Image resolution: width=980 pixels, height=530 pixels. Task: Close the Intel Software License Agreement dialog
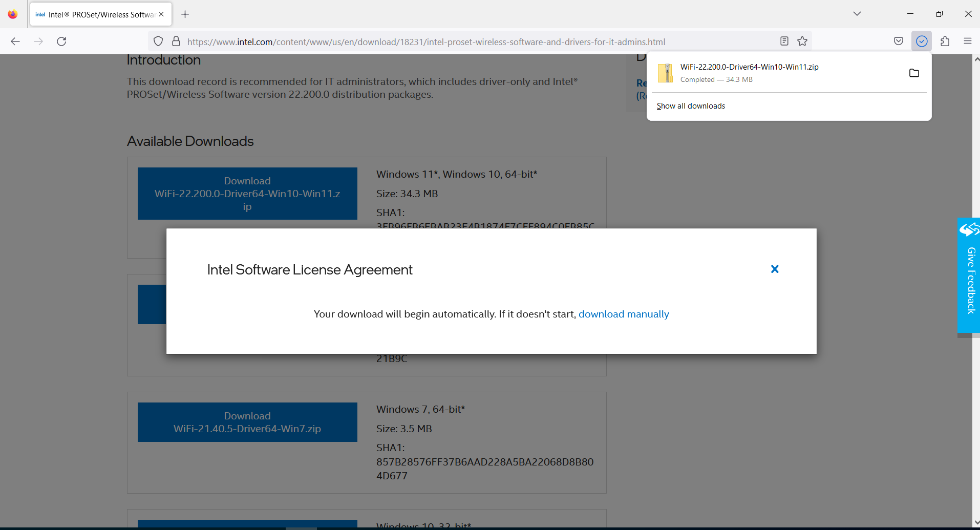point(775,269)
